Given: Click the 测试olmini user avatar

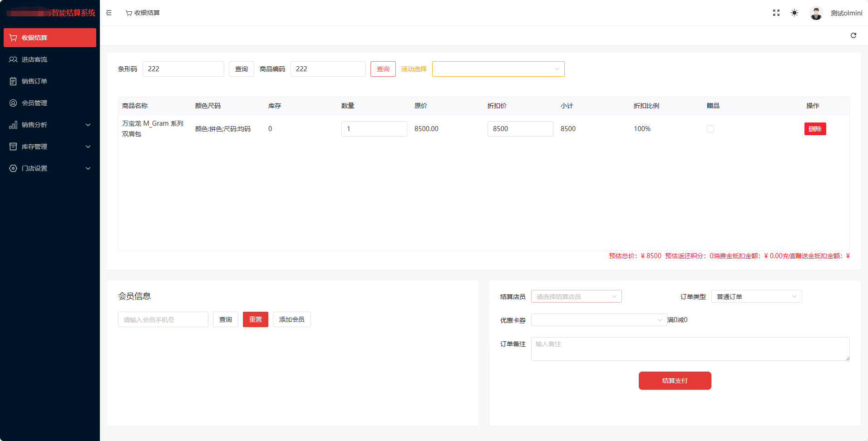Looking at the screenshot, I should pos(816,13).
